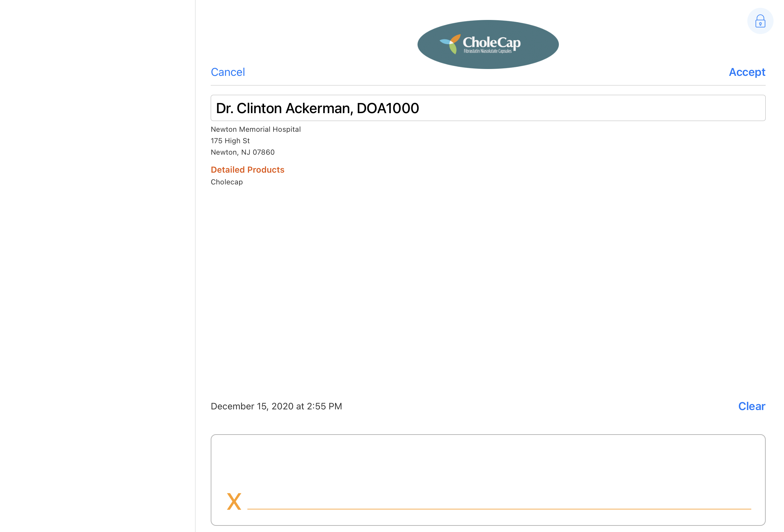Click inside the signature drawing area
784x532 pixels.
click(x=488, y=469)
